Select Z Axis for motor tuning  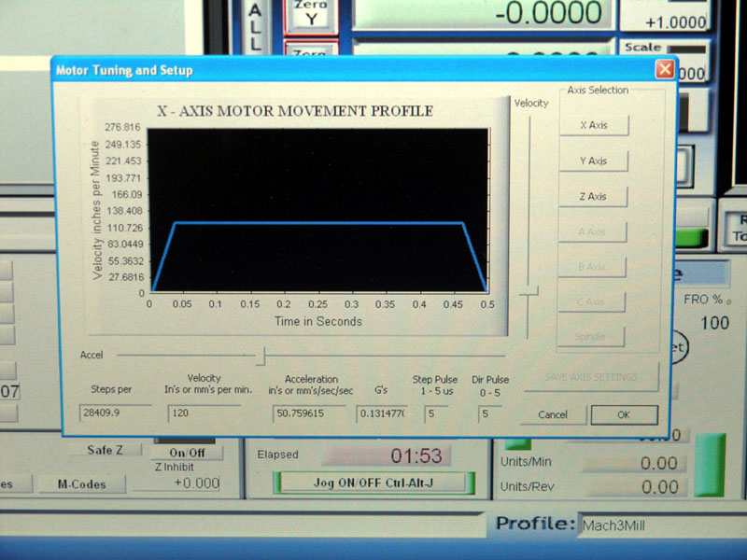[594, 196]
